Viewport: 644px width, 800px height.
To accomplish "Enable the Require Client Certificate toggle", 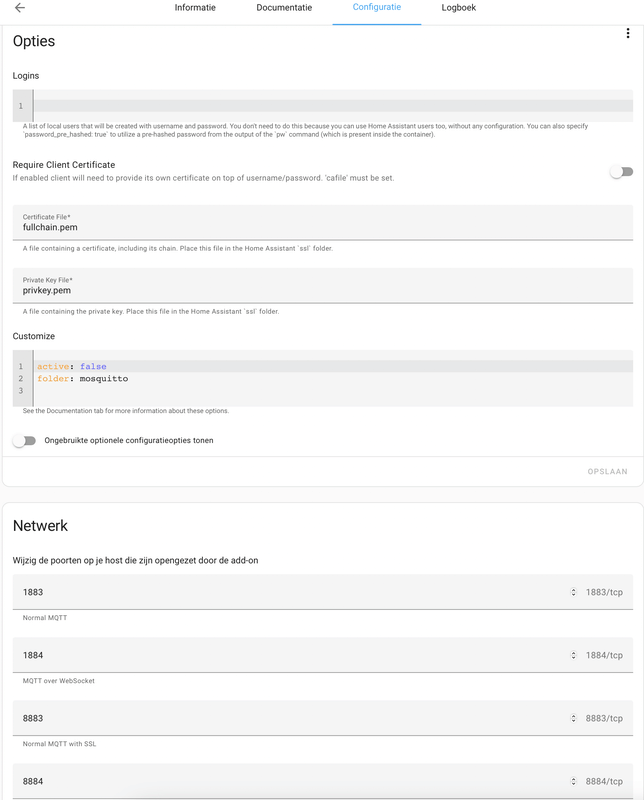I will tap(619, 171).
